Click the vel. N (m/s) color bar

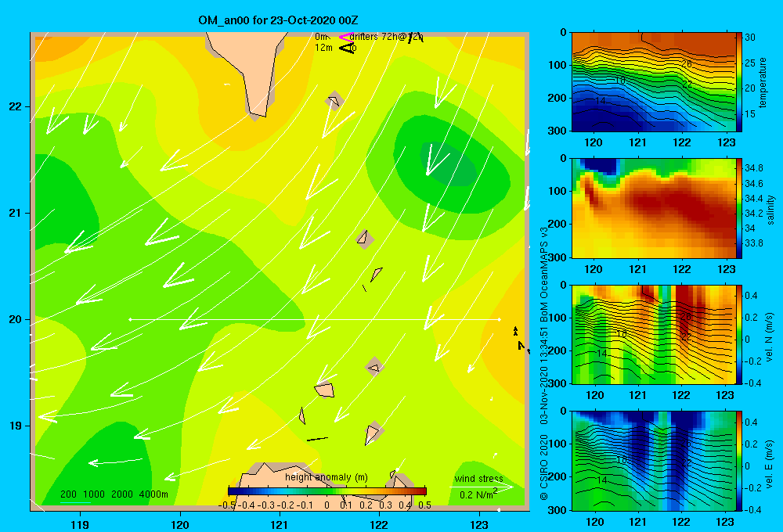click(x=739, y=334)
